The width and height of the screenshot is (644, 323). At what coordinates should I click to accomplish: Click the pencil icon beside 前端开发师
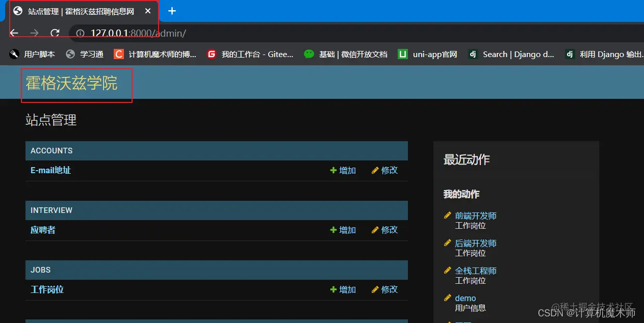tap(448, 216)
